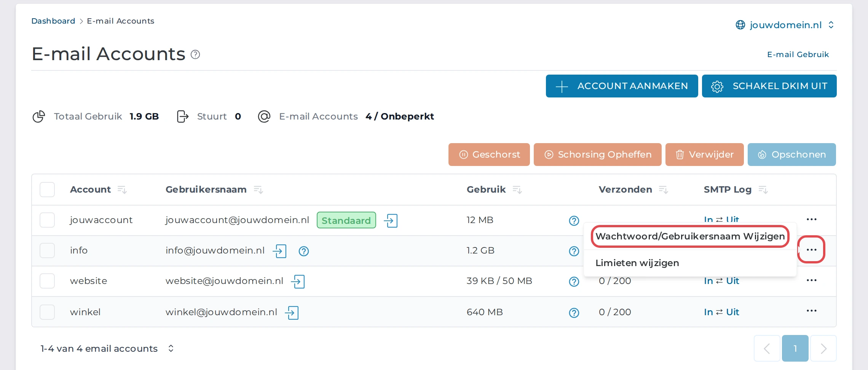
Task: Open the jouwdomein.nl domain selector
Action: (785, 25)
